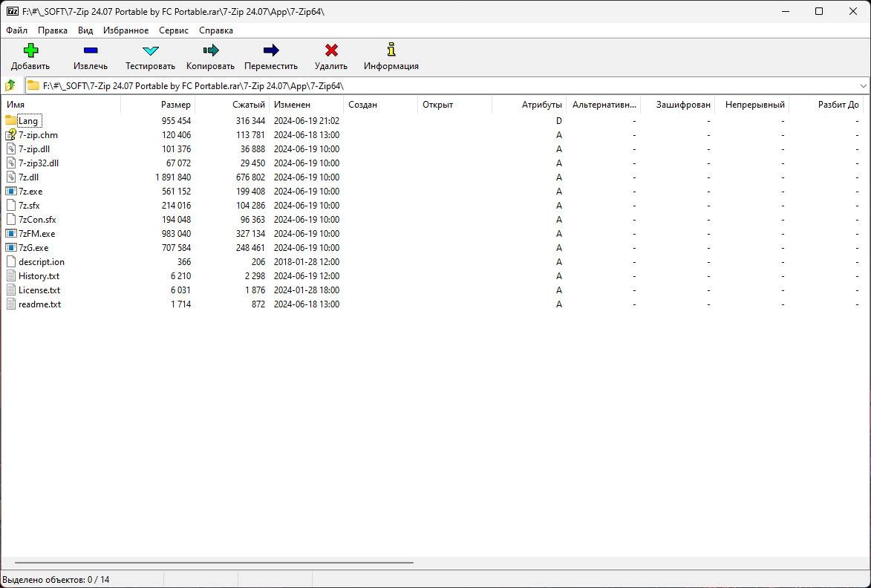Screen dimensions: 871x588
Task: Click the Lang folder icon
Action: [10, 120]
